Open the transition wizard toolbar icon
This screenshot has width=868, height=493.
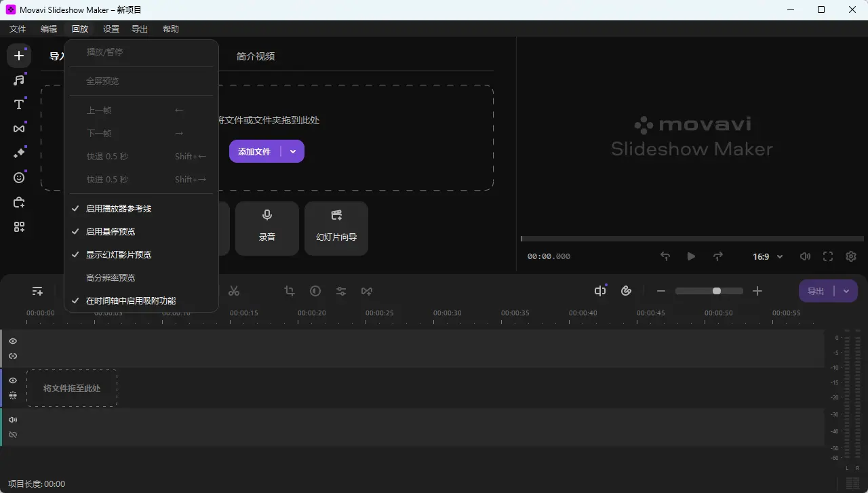367,291
